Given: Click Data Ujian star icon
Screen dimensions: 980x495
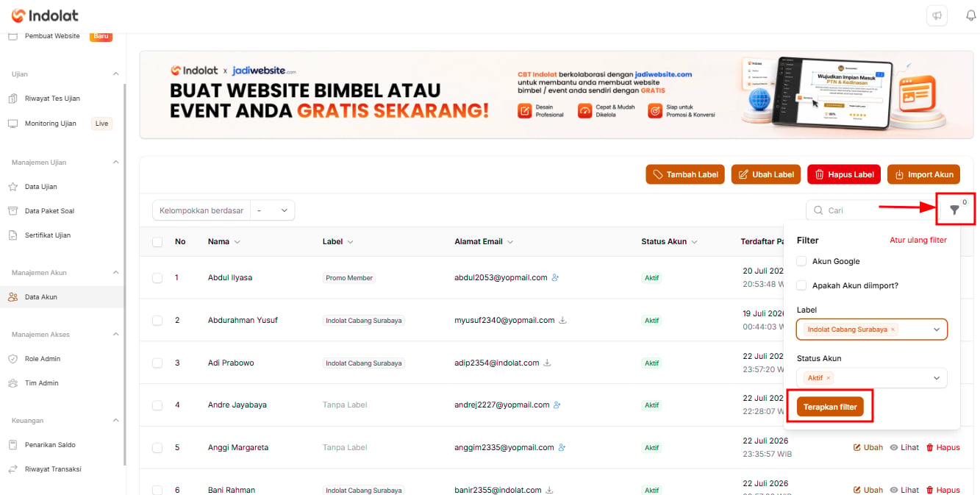Looking at the screenshot, I should 12,187.
